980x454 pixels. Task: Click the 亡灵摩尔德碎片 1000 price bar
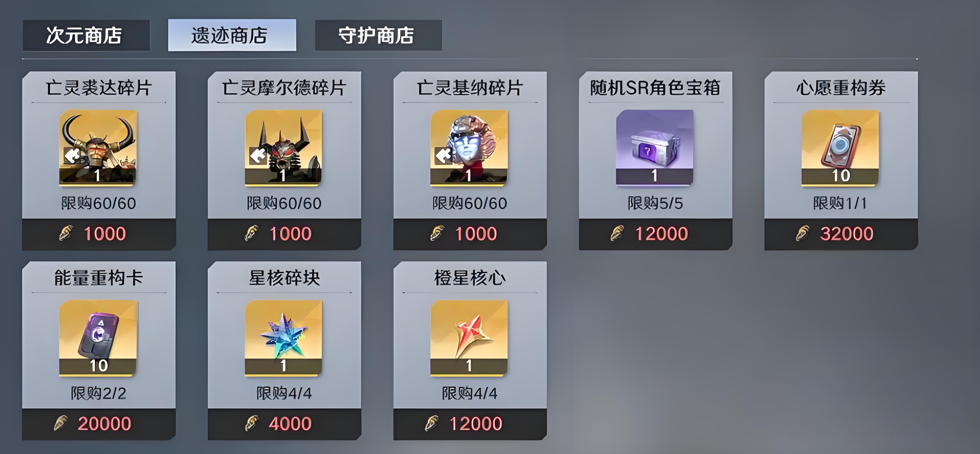284,234
